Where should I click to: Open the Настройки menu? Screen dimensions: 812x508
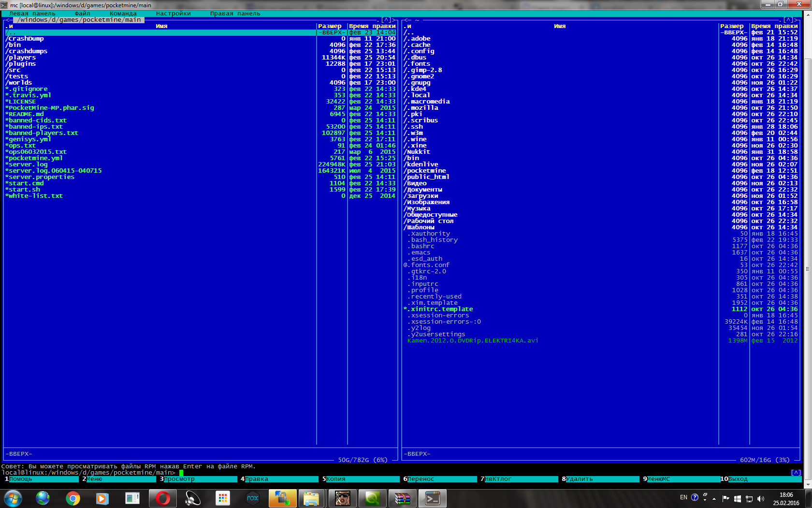[173, 14]
